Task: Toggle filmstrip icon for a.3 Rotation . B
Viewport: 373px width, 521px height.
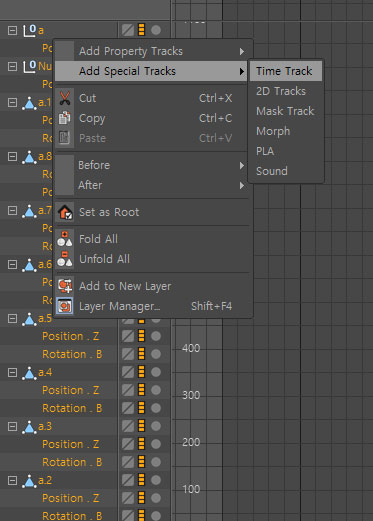Action: (x=141, y=462)
